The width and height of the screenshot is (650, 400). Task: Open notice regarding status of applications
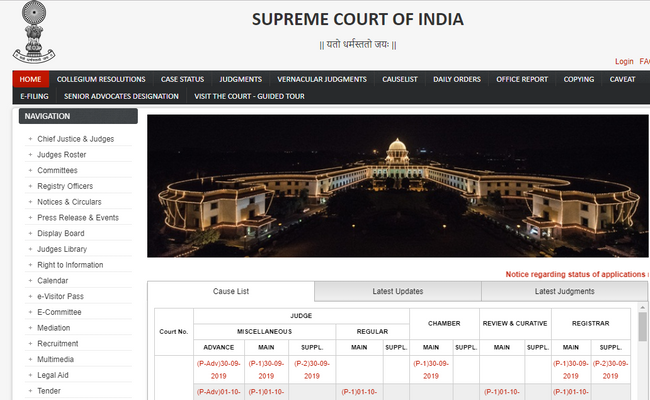point(577,274)
